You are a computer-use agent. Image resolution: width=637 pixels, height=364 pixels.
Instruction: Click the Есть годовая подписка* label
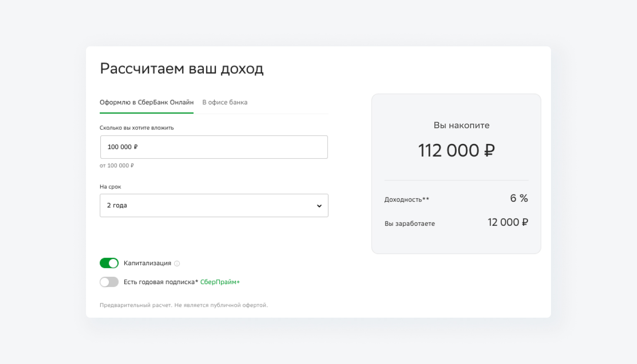[x=161, y=282]
